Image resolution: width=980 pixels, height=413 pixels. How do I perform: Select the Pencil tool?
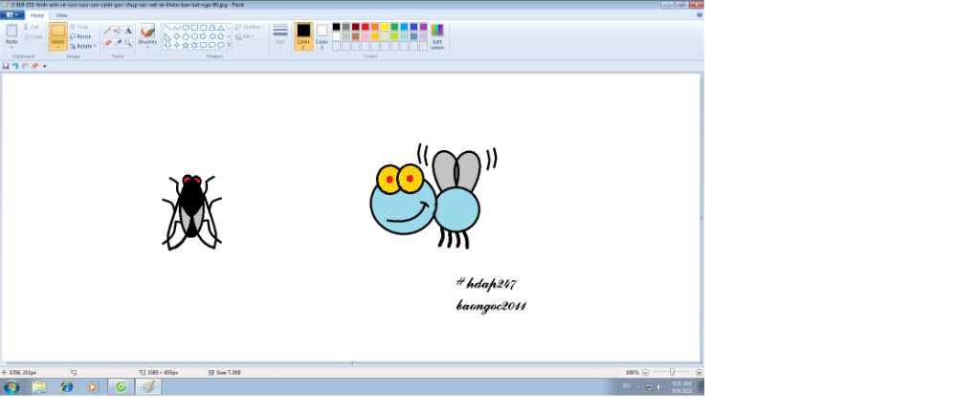pos(107,31)
